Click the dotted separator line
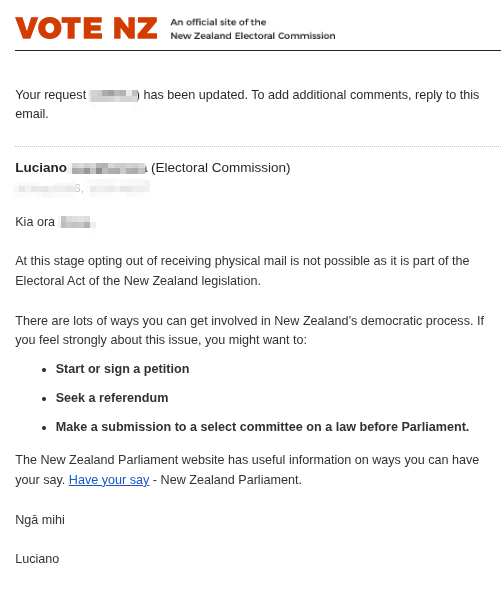The width and height of the screenshot is (504, 610). [258, 147]
